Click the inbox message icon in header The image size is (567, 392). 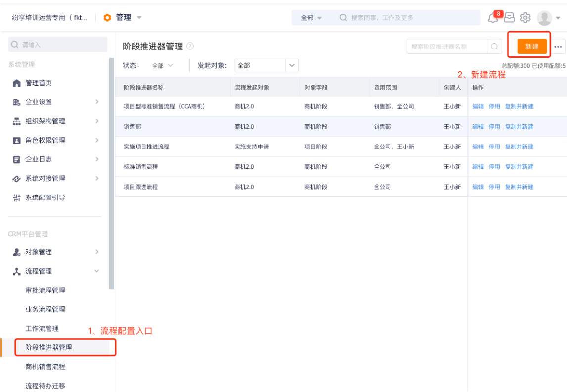coord(509,18)
